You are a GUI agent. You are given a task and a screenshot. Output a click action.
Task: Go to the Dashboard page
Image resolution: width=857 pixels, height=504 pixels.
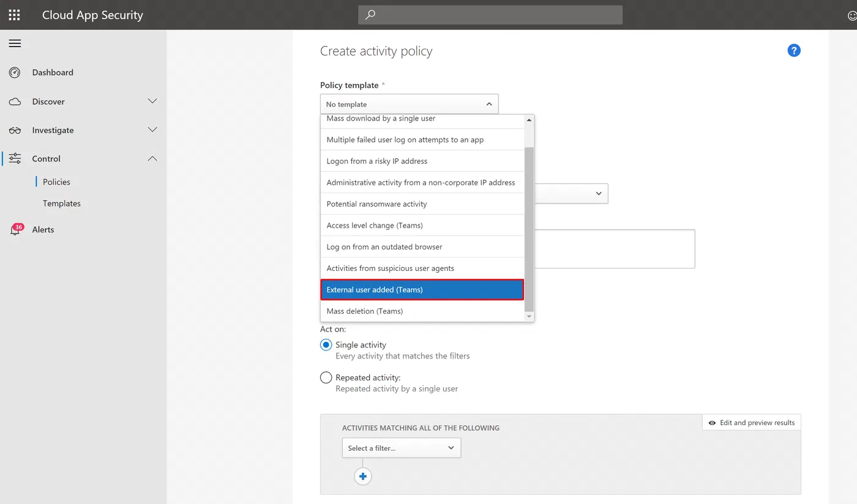(53, 72)
